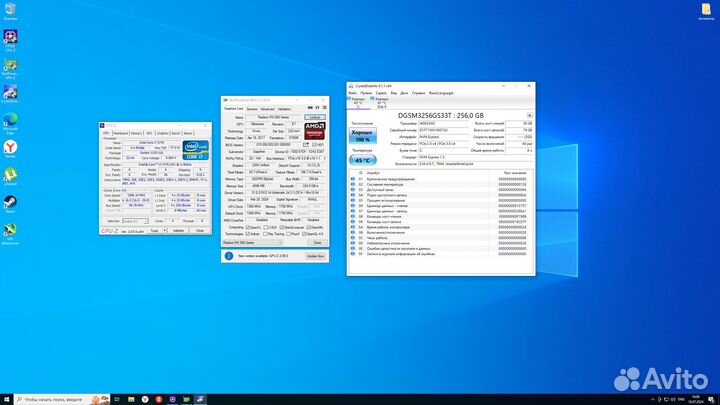Toggle the UEFI checkbox in GPU-Z

click(x=315, y=145)
